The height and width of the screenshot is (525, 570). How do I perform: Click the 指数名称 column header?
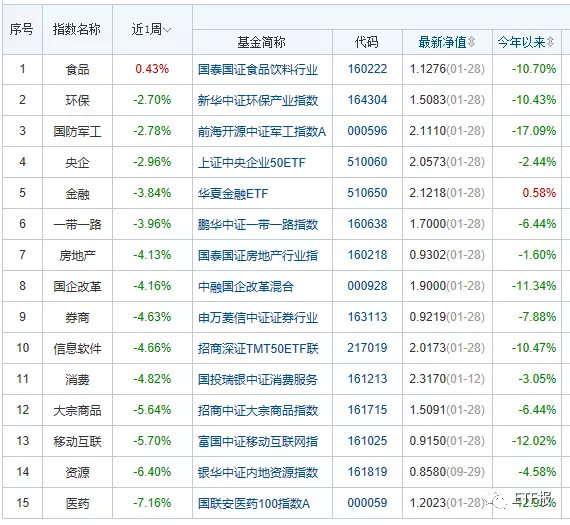(77, 29)
